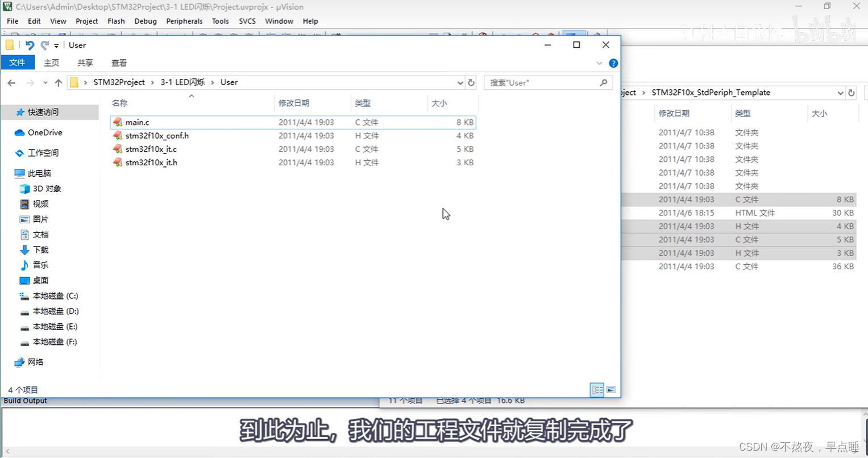The image size is (868, 458).
Task: Click inside the search User box
Action: tap(540, 82)
